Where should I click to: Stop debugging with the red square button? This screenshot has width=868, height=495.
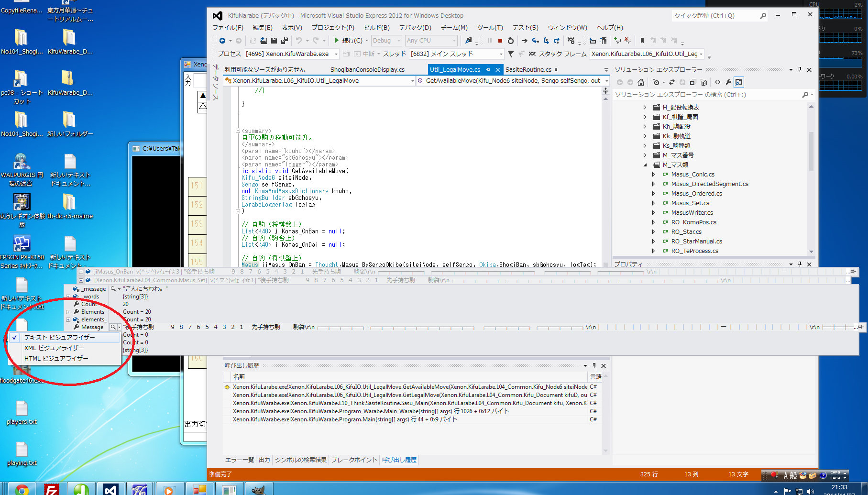[500, 41]
